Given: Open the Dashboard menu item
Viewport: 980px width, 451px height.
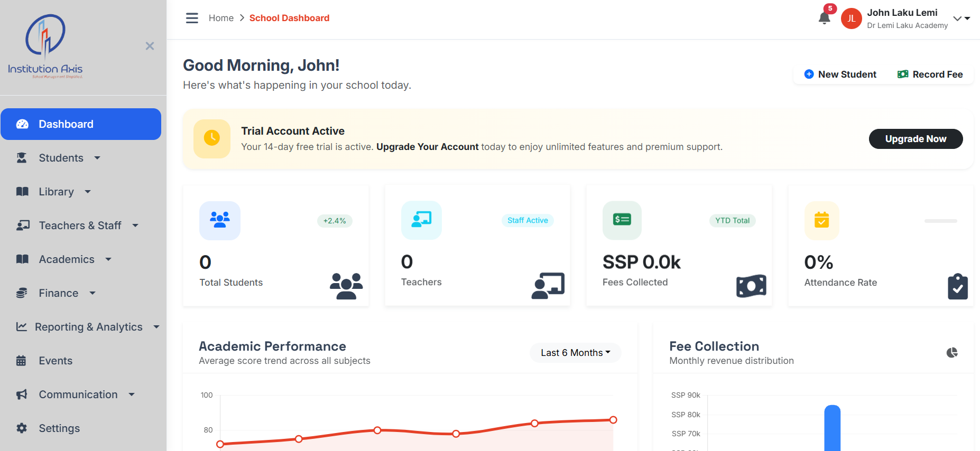Looking at the screenshot, I should 81,124.
